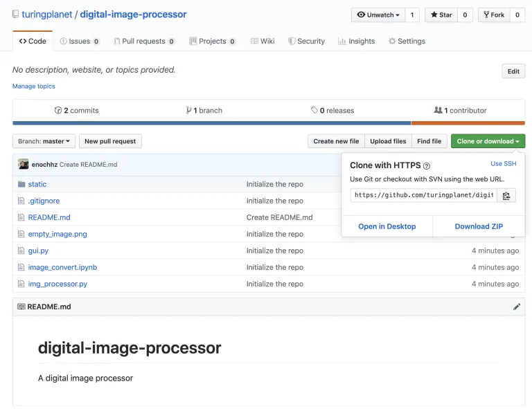
Task: Click the branch icon beside 1 branch
Action: point(188,110)
